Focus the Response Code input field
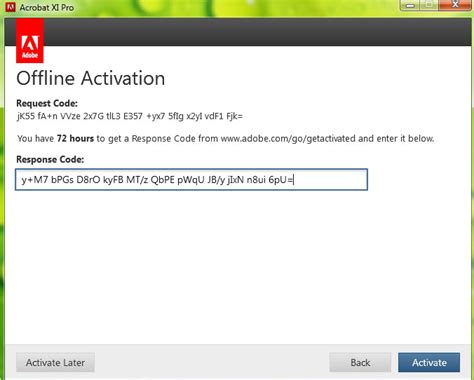This screenshot has height=380, width=474. (191, 180)
